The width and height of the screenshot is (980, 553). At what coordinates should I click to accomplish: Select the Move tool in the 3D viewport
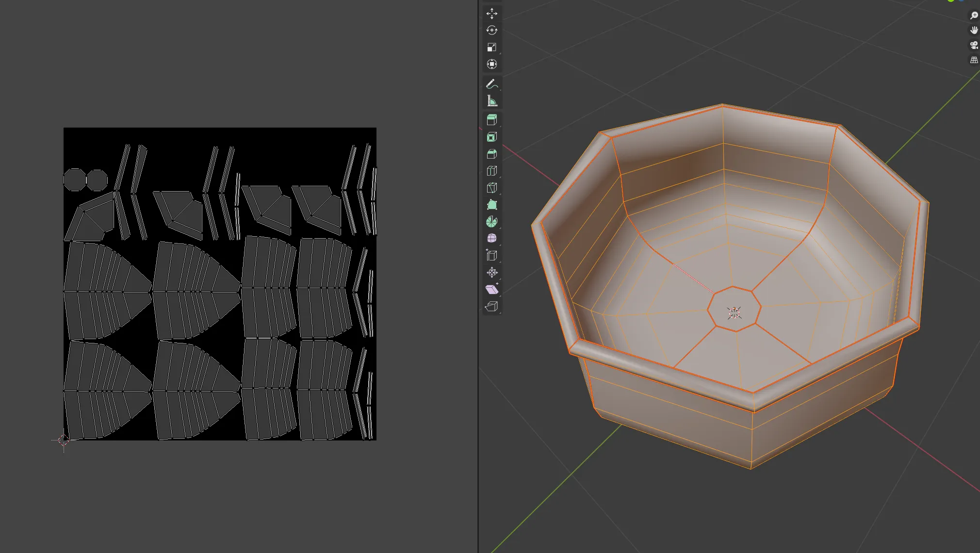(x=491, y=14)
